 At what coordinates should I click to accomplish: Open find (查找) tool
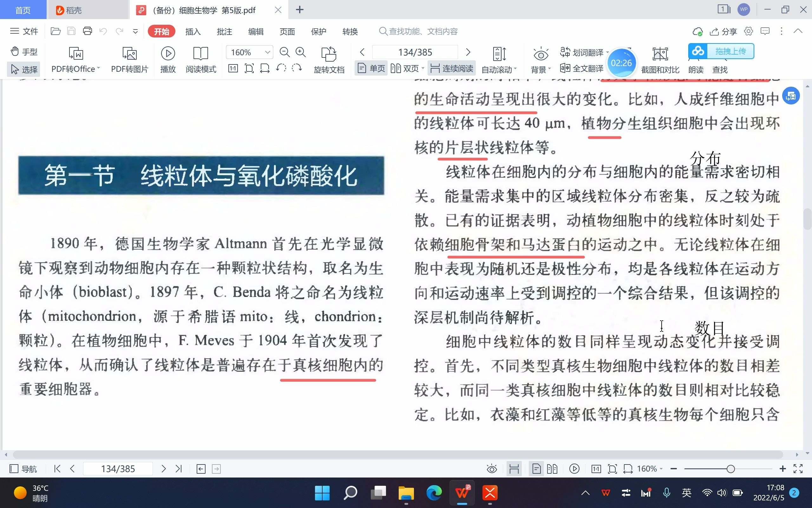720,70
